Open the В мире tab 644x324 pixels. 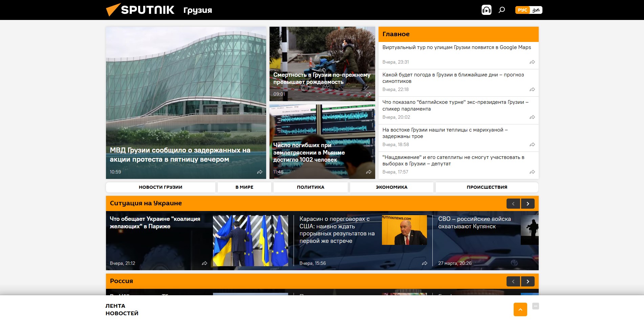point(244,187)
